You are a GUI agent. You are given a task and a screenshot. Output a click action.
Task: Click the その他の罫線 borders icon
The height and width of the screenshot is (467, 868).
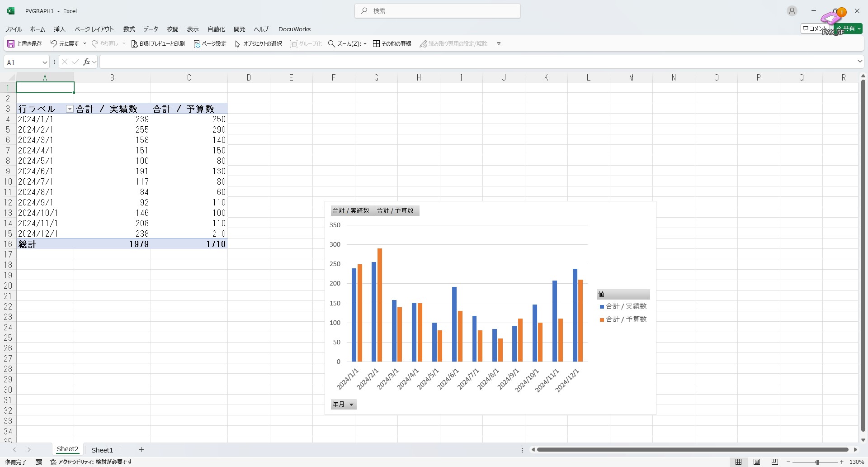(x=376, y=44)
